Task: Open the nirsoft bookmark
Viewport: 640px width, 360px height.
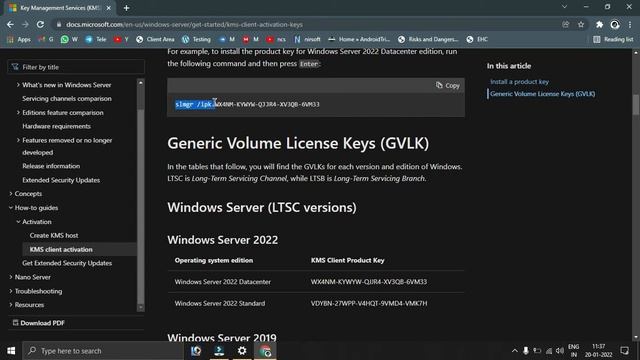Action: (307, 39)
